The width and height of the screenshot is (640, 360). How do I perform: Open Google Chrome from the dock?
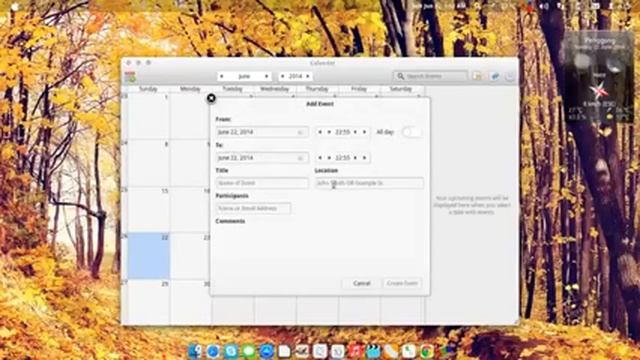click(427, 351)
